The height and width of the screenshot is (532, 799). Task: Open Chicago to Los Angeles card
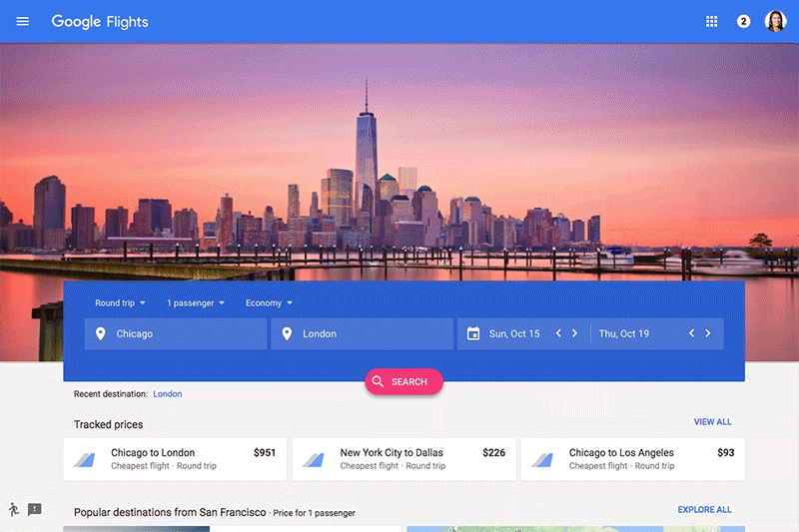point(633,459)
